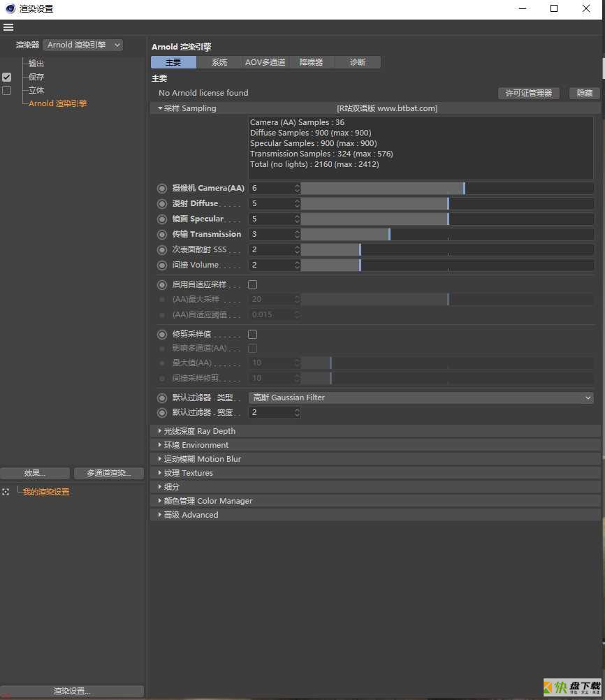Click the Camera(AA) value field
This screenshot has width=605, height=700.
coord(271,189)
